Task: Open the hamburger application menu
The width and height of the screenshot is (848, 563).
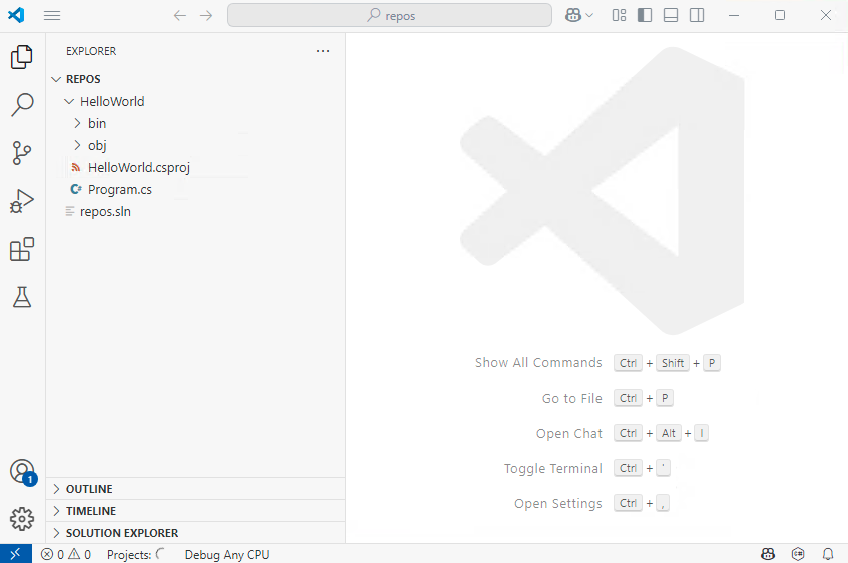Action: pyautogui.click(x=52, y=15)
